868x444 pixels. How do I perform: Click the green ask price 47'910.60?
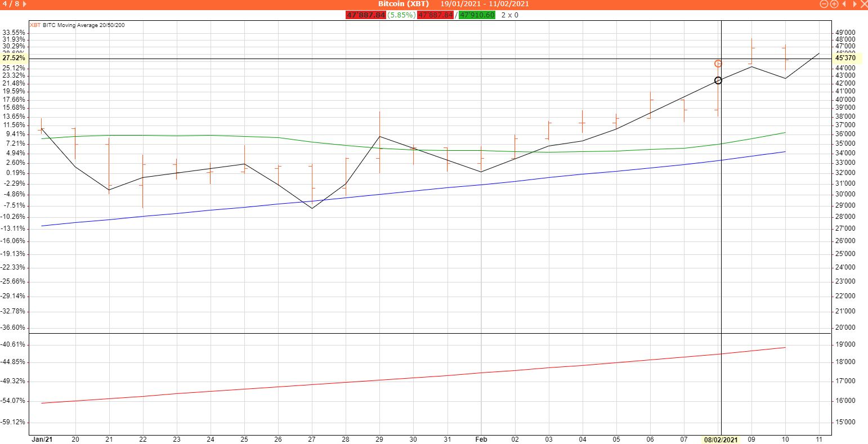(x=477, y=15)
